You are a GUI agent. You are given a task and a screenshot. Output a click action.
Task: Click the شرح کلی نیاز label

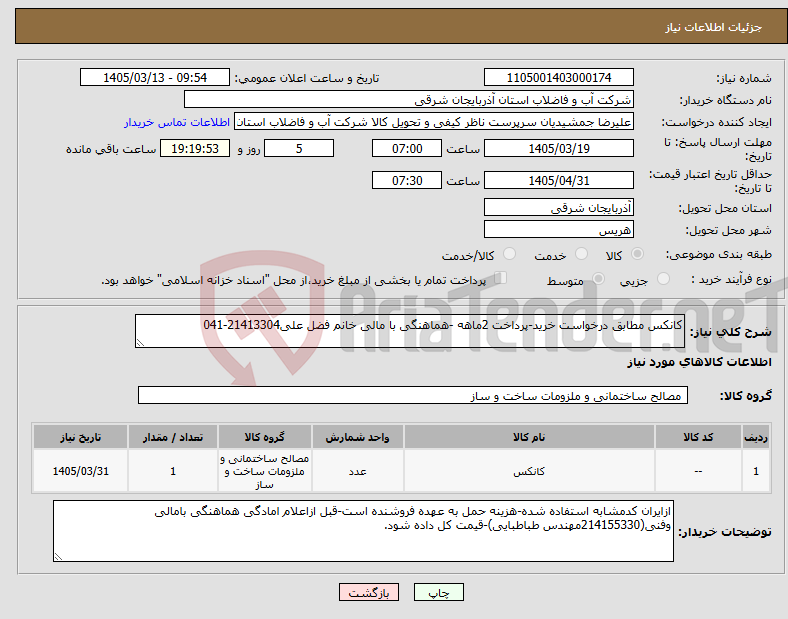click(730, 332)
